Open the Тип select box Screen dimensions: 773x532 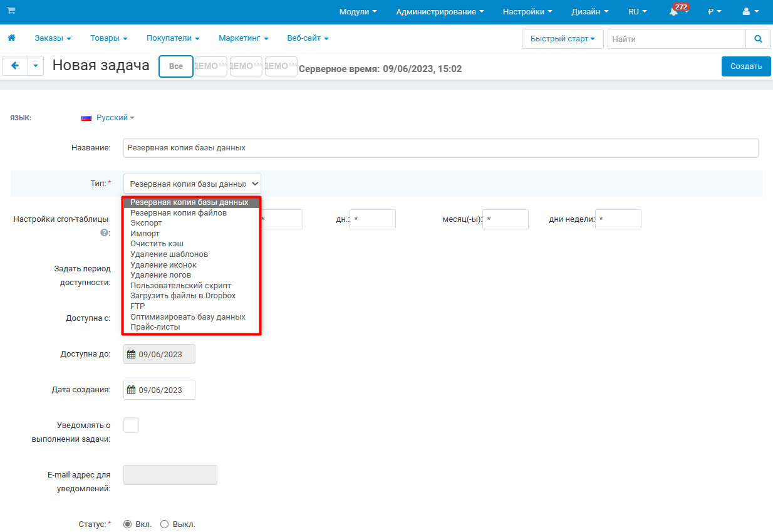coord(192,184)
